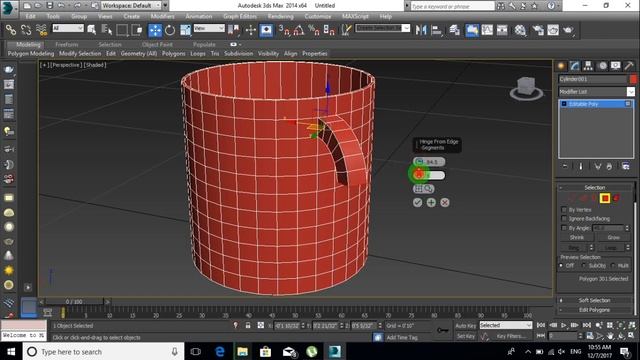
Task: Select the Select and Move tool
Action: click(x=155, y=30)
